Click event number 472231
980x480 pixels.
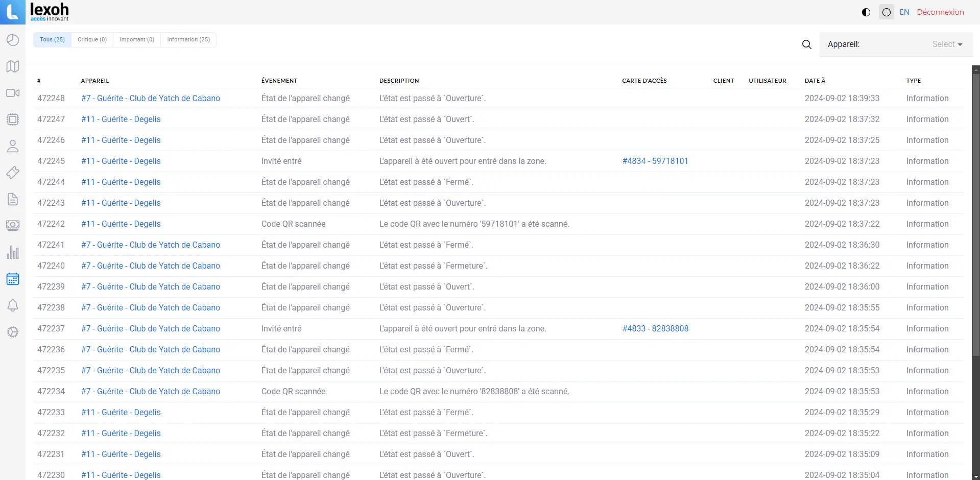51,454
